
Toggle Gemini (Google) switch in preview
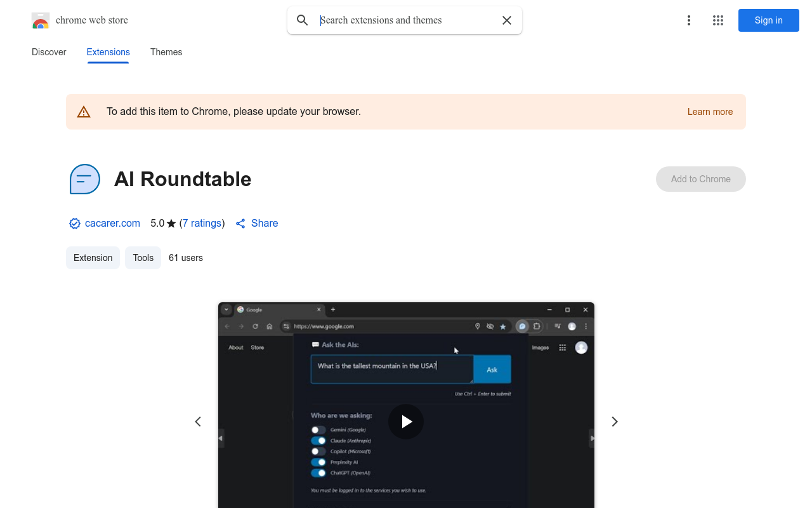tap(318, 430)
